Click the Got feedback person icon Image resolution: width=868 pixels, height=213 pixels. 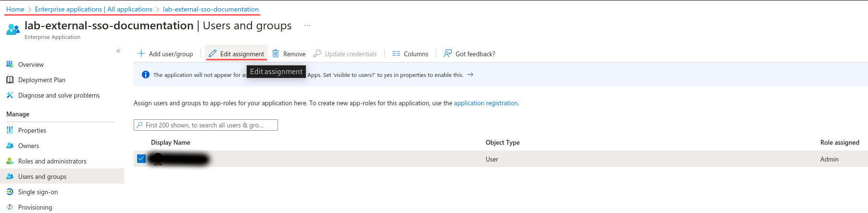448,53
